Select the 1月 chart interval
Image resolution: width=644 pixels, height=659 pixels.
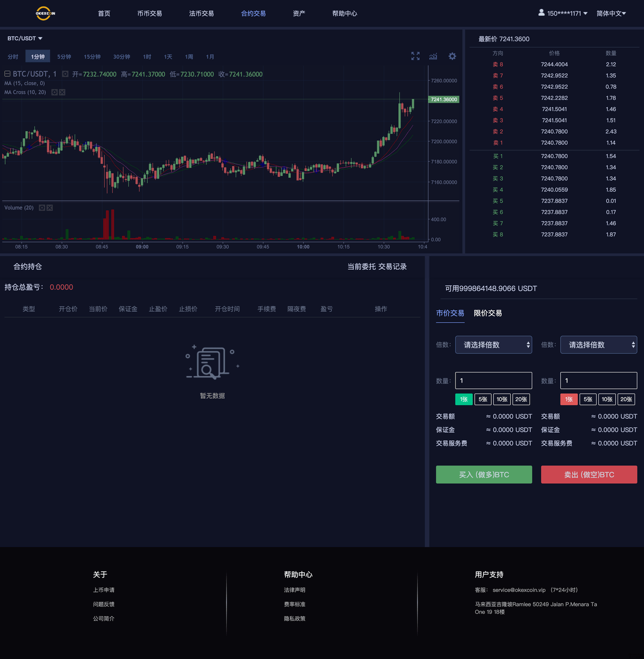pos(210,57)
